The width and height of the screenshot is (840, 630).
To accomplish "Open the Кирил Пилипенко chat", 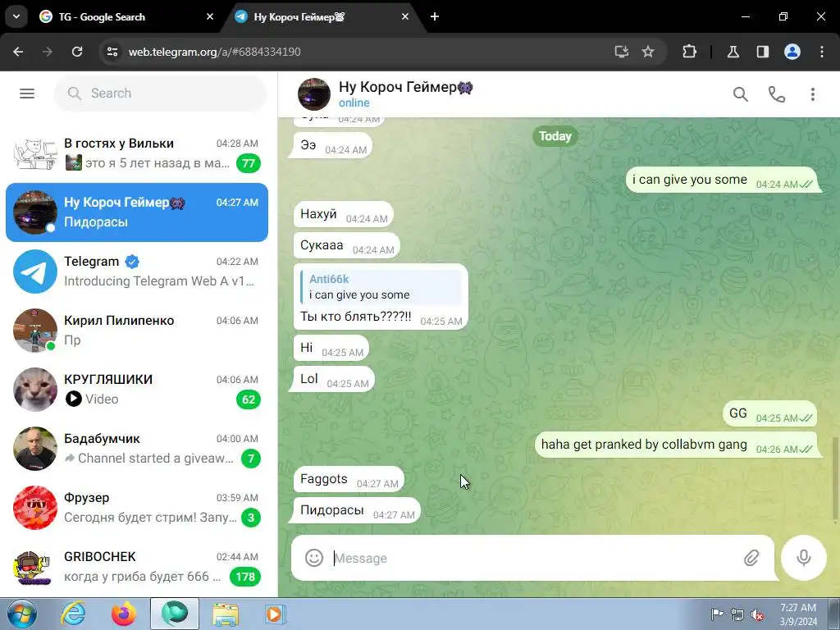I will click(x=137, y=331).
